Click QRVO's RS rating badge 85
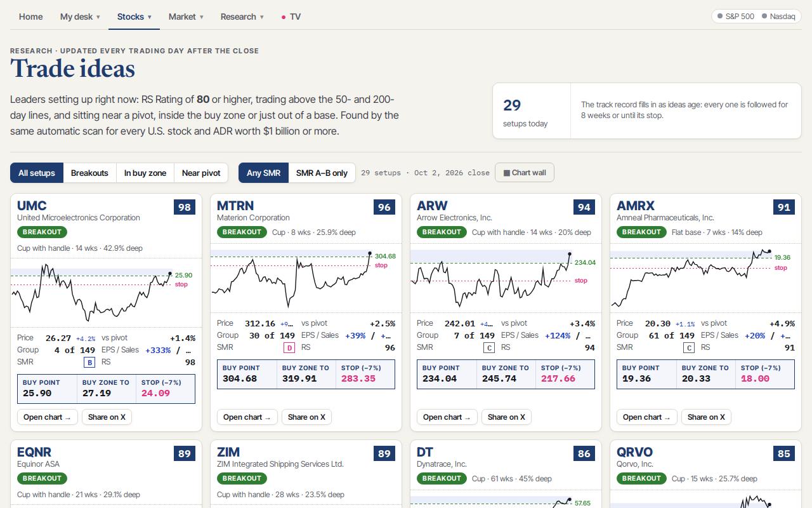 pos(784,453)
